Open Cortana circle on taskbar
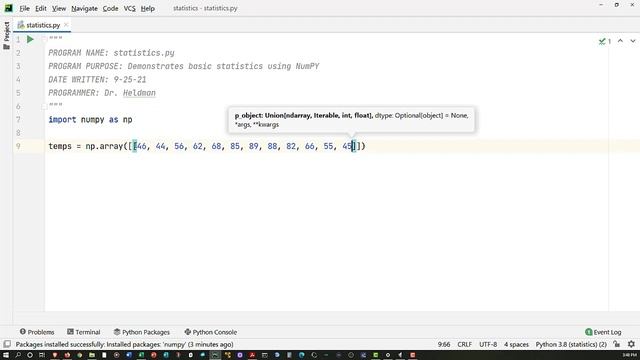 [30, 355]
